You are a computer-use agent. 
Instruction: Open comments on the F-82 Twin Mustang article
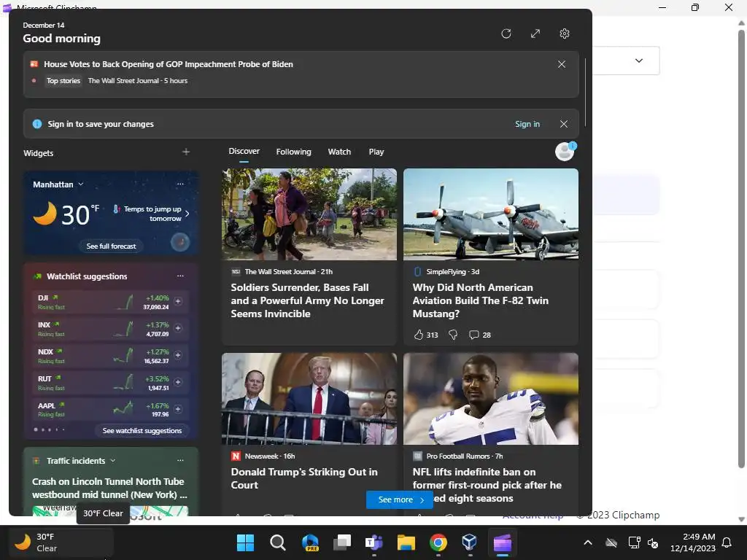473,335
